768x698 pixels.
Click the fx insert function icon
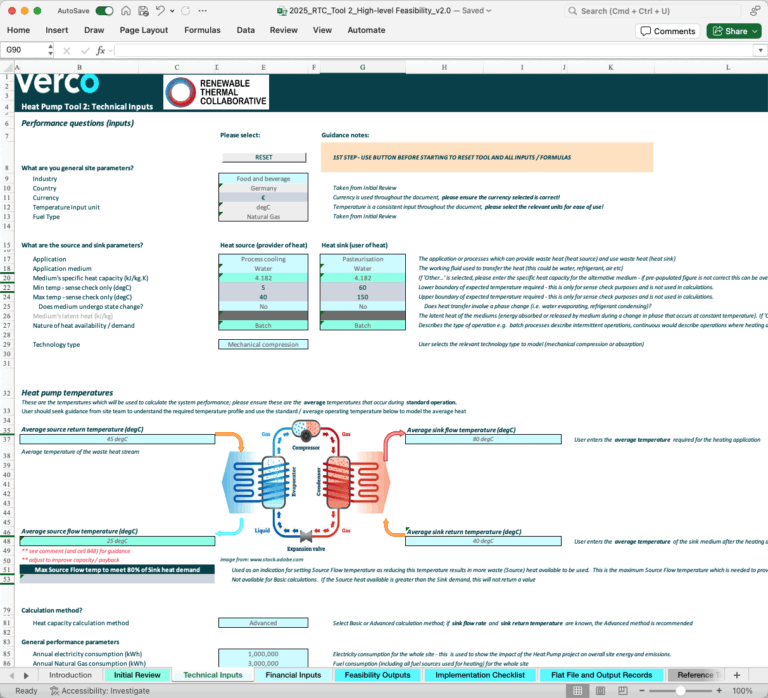pyautogui.click(x=100, y=50)
